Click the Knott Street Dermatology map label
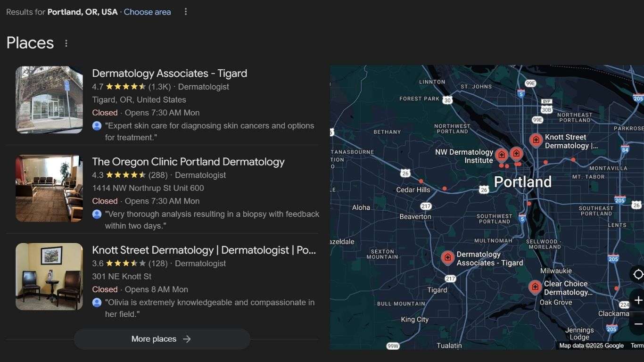644x362 pixels. [x=571, y=141]
